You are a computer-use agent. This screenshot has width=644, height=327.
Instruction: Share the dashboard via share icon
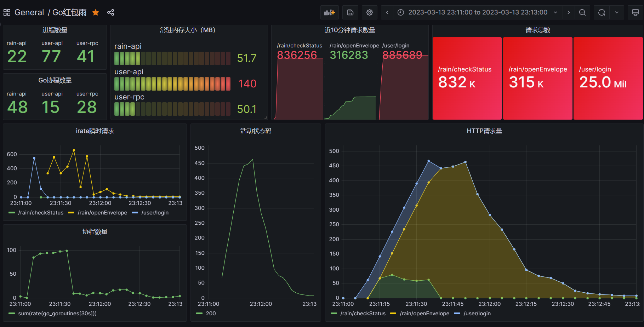pos(110,12)
